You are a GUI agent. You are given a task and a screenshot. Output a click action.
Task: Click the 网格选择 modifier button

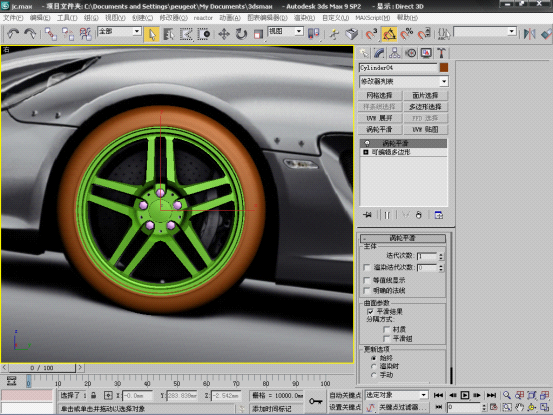[379, 96]
